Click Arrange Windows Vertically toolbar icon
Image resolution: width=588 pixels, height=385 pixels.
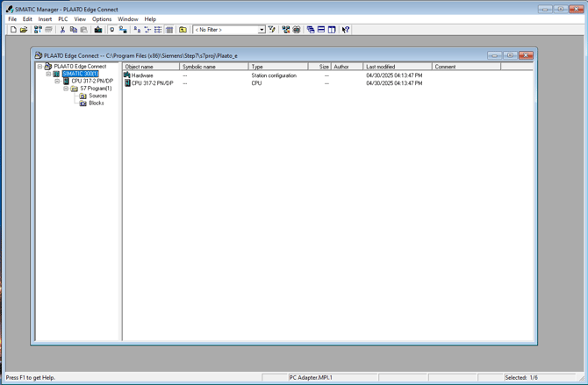click(332, 30)
